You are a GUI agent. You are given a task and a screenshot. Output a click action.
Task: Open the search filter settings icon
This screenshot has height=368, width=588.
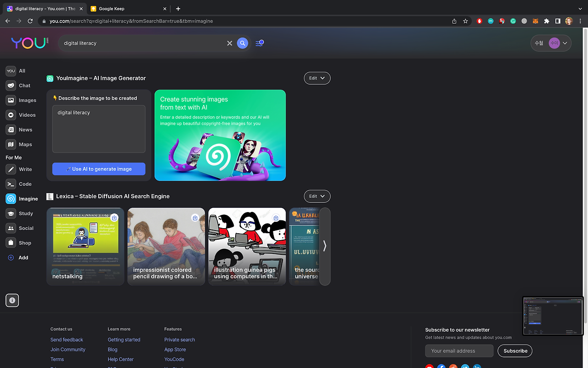click(x=260, y=43)
